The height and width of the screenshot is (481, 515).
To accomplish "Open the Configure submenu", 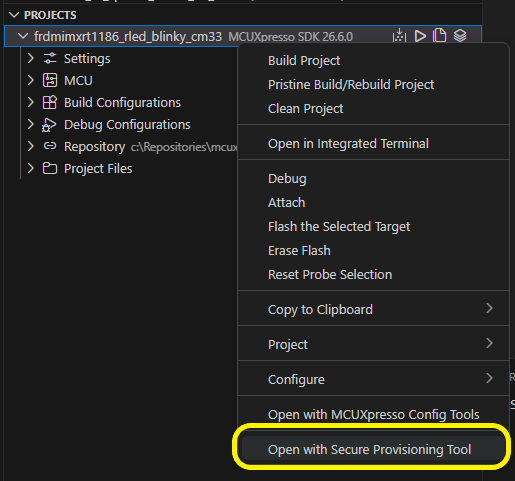I will pyautogui.click(x=374, y=380).
